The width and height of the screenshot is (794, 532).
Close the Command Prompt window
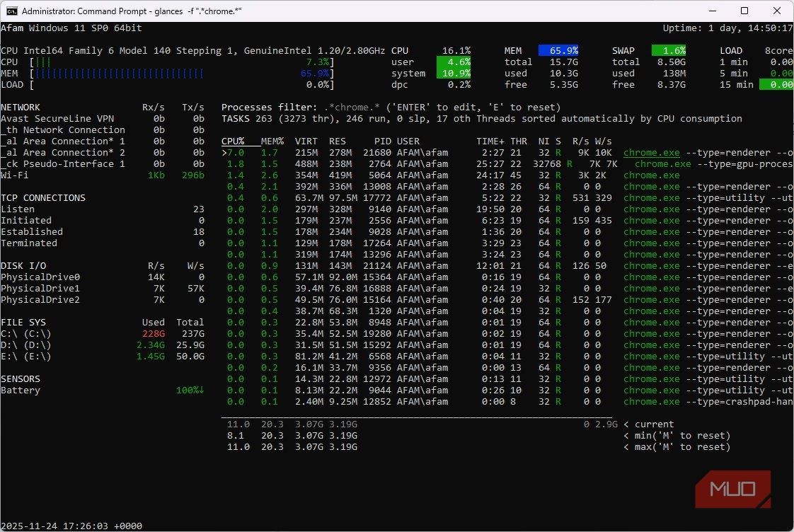click(x=777, y=11)
